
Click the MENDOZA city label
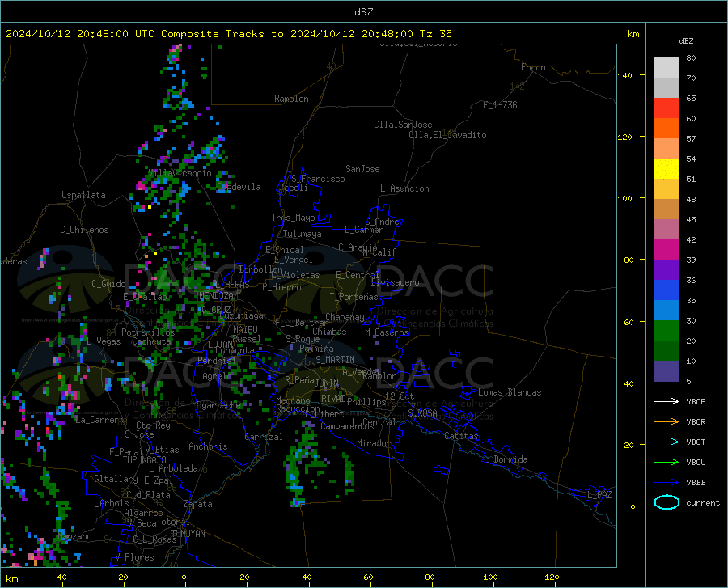tap(216, 296)
